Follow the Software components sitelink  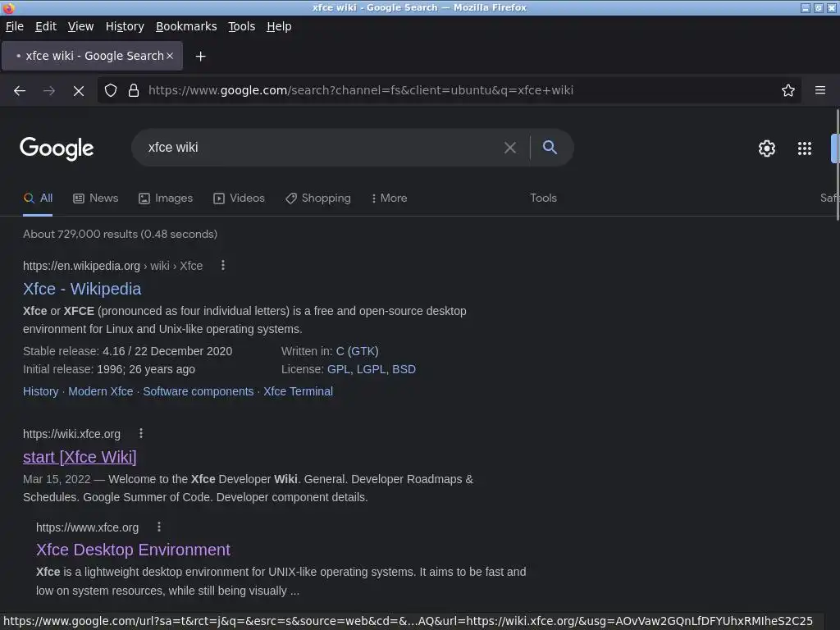199,391
